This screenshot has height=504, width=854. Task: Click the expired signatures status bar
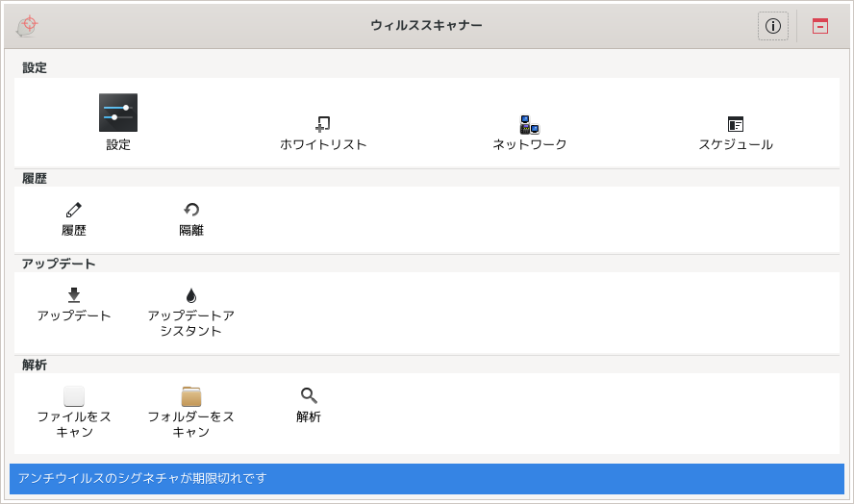tap(427, 479)
